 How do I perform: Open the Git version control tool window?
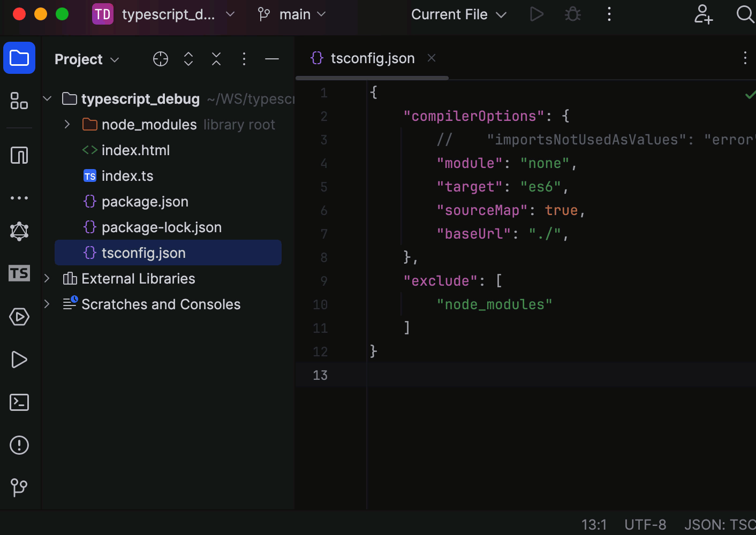pos(19,487)
